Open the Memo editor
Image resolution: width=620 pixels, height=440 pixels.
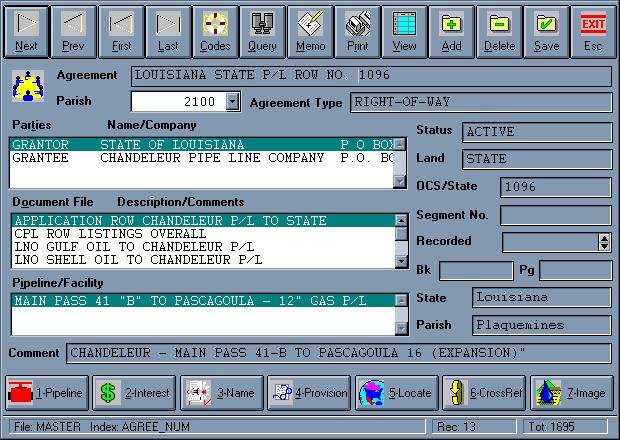point(310,30)
